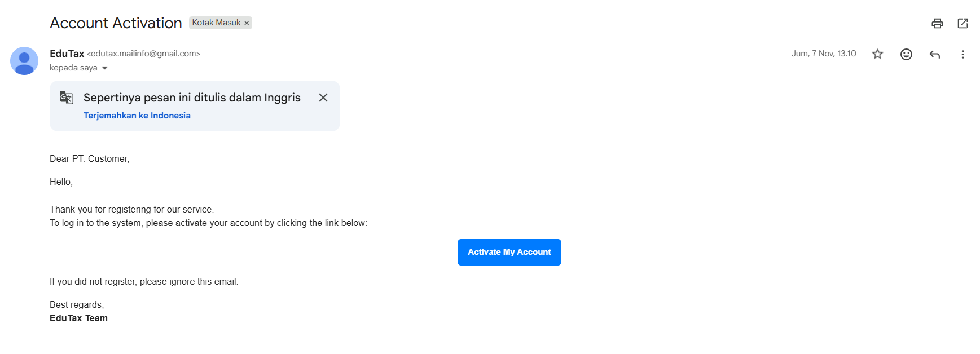Screen dimensions: 980x354
Task: Open the email in a new window
Action: tap(963, 23)
